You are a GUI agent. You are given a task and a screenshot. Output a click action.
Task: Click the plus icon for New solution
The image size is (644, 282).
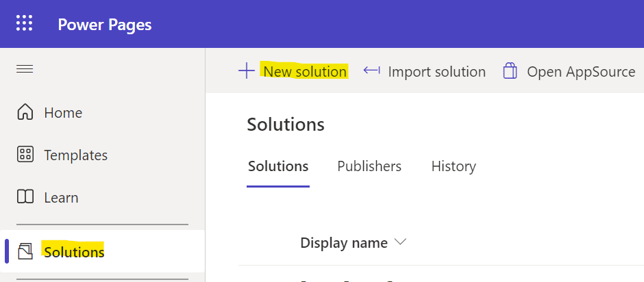pos(247,71)
